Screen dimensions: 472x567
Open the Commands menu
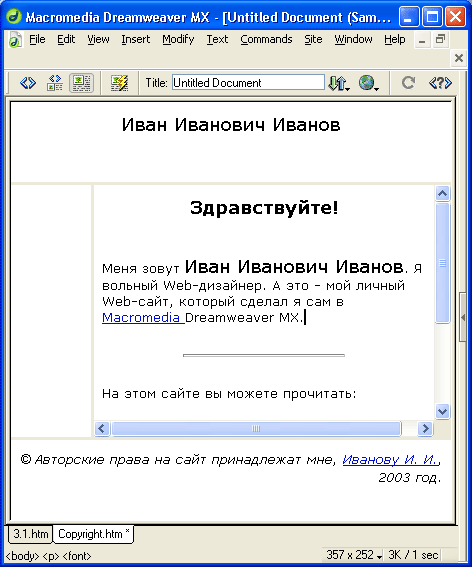pyautogui.click(x=266, y=39)
